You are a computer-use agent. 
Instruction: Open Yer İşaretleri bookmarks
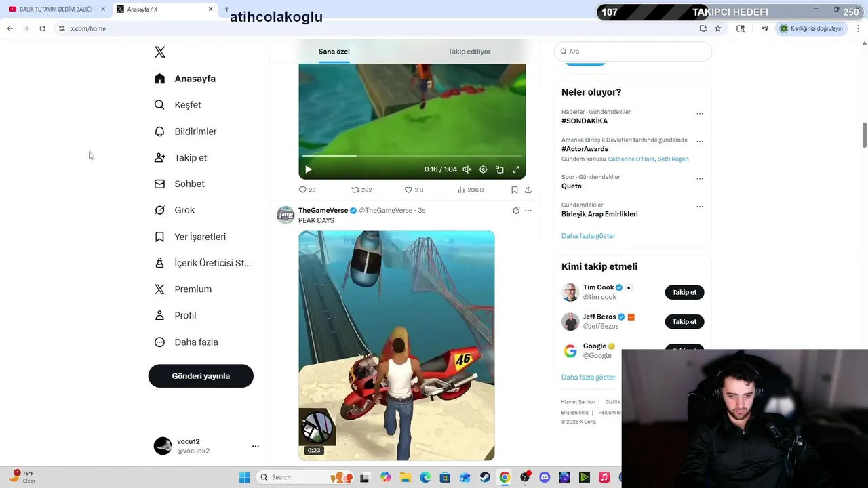(190, 237)
